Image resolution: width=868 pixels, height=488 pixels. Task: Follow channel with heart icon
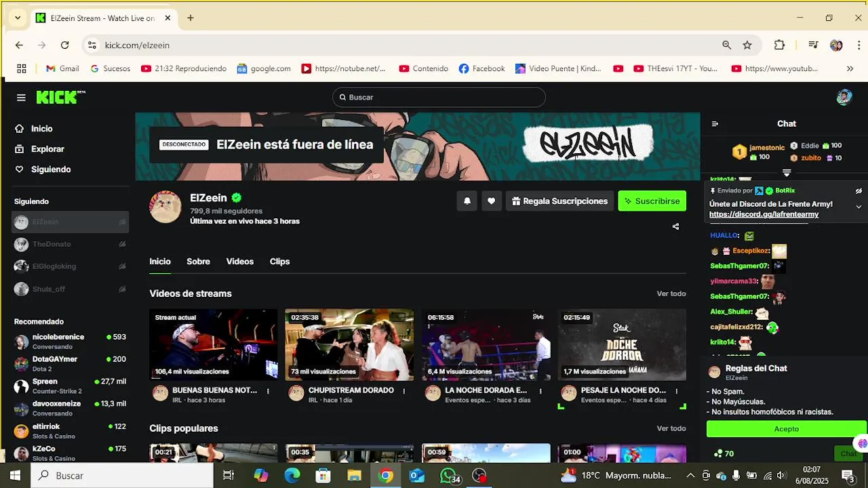point(492,201)
